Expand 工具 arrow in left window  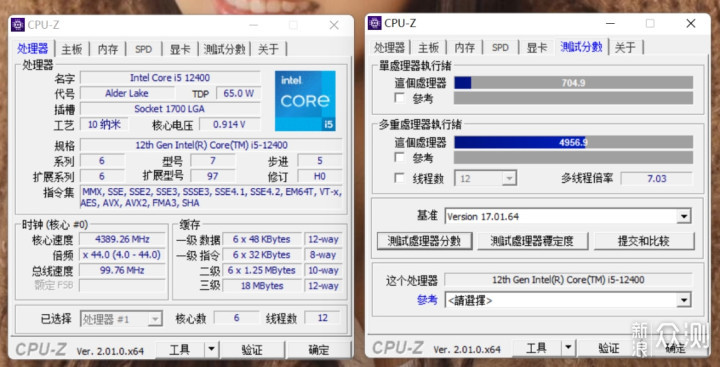pyautogui.click(x=211, y=350)
